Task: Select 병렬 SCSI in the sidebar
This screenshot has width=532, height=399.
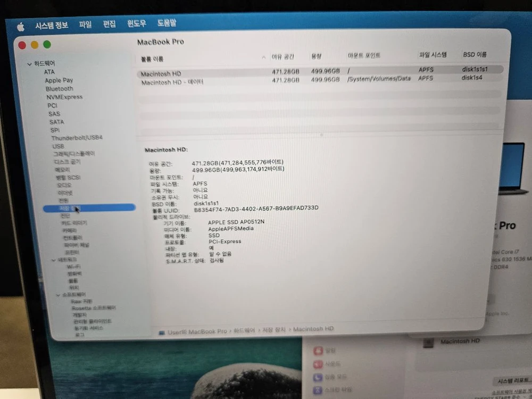Action: click(x=68, y=178)
